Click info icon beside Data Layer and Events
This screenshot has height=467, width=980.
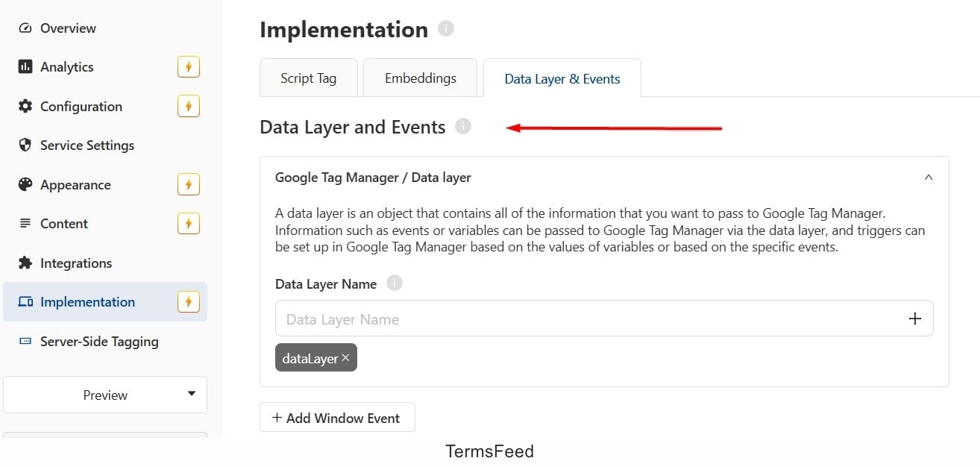pos(463,126)
